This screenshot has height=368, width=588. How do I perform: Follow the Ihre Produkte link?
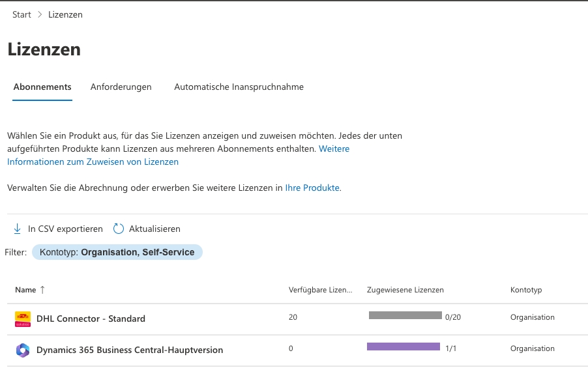pyautogui.click(x=312, y=188)
